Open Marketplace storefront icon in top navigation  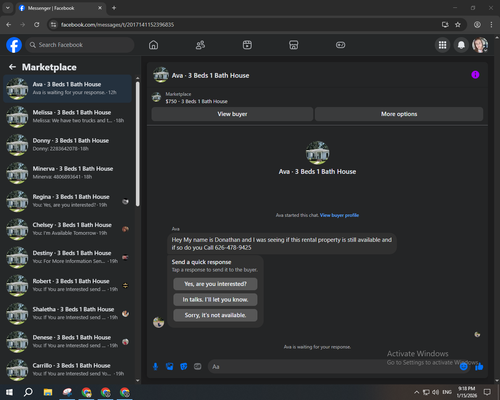click(294, 45)
